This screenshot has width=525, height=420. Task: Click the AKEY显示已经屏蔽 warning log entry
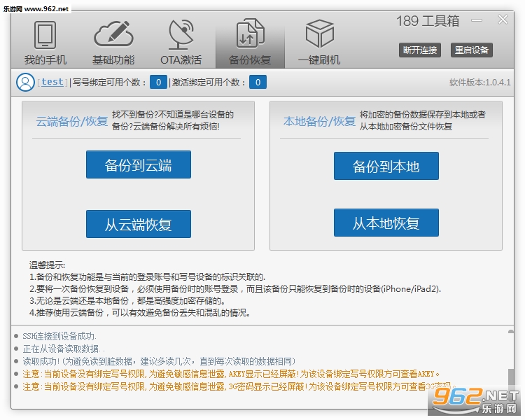pos(231,374)
